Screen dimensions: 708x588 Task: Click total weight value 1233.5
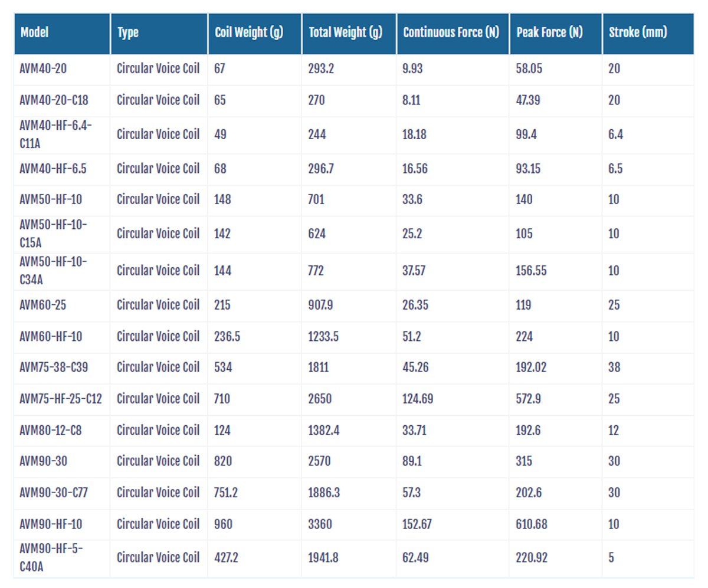click(324, 337)
